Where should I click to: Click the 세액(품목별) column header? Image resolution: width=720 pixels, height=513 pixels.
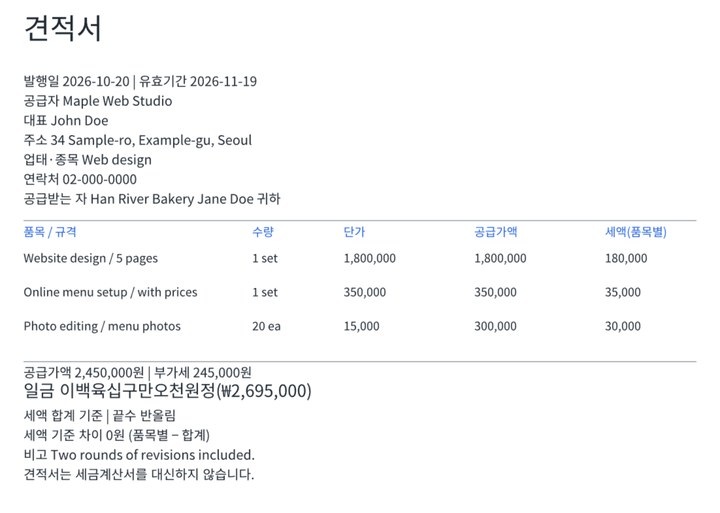tap(636, 231)
